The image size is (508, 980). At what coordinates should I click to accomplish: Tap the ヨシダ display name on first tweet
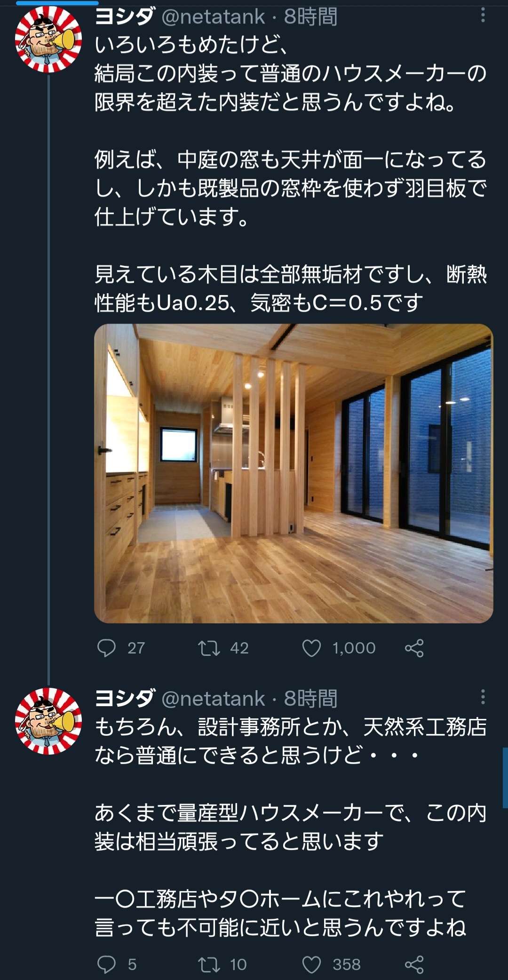124,17
